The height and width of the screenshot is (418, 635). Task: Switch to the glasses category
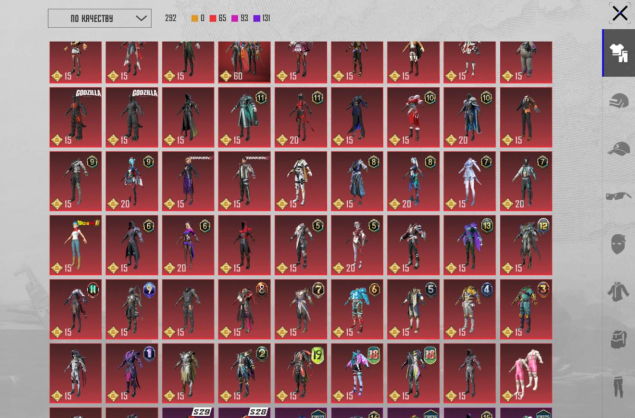point(617,196)
